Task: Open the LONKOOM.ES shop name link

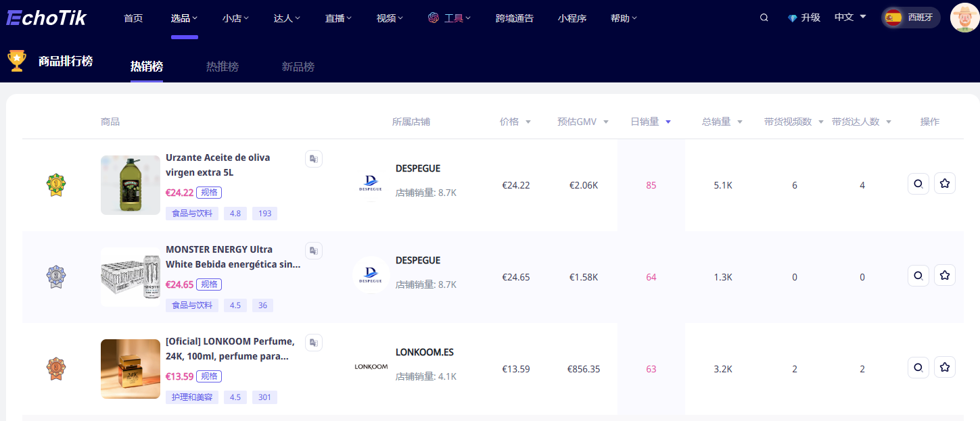Action: (425, 352)
